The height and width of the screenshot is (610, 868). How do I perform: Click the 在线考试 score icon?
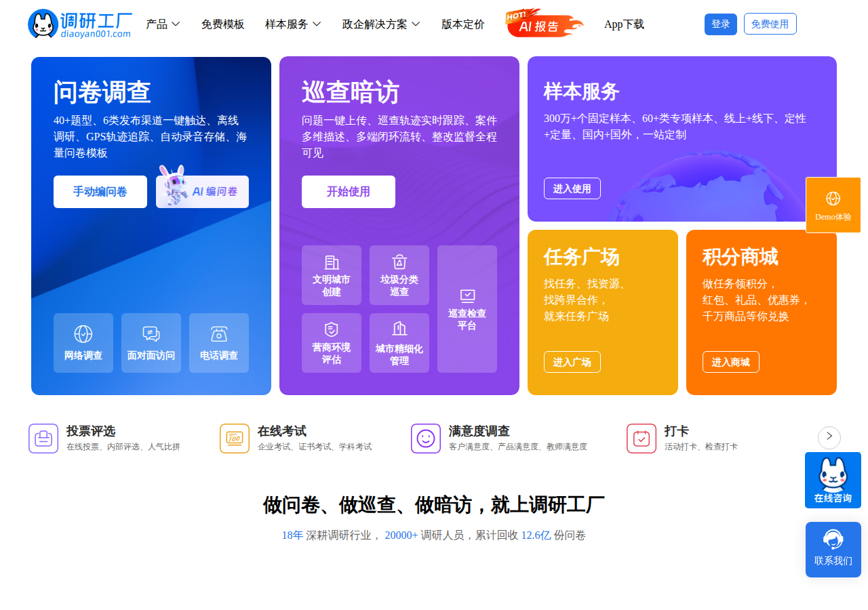coord(235,439)
